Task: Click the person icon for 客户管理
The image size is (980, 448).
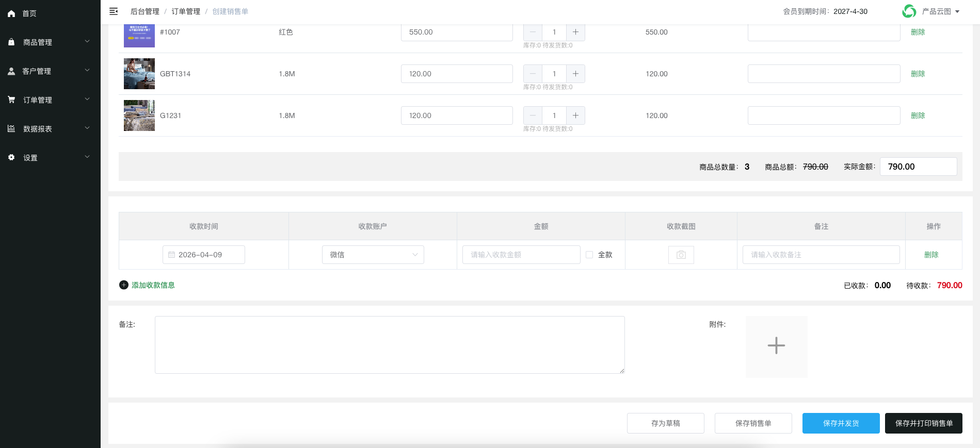Action: 11,71
